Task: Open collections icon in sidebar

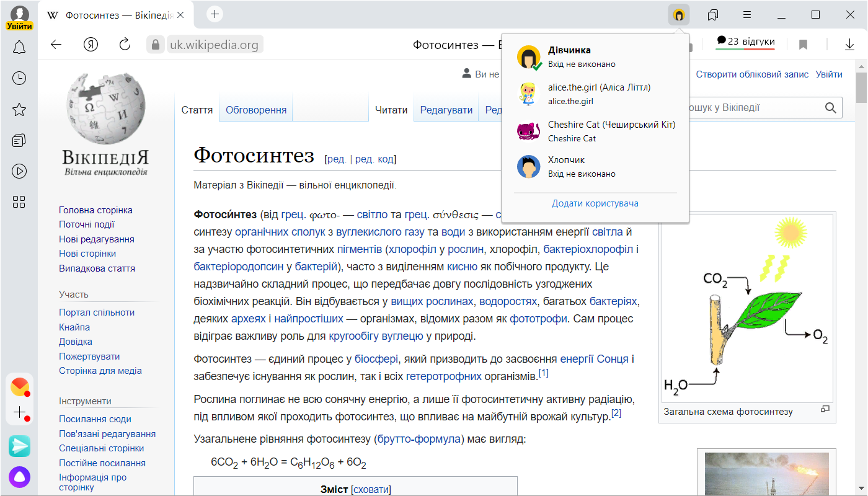Action: (x=19, y=141)
